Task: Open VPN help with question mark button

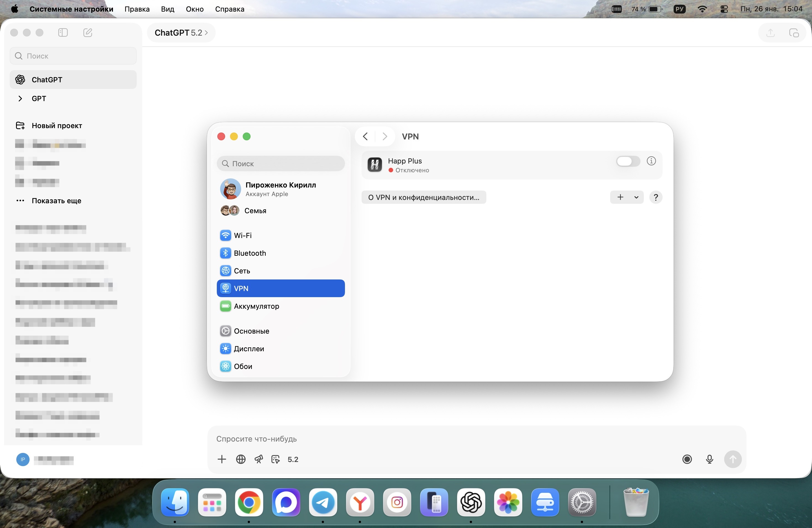Action: pyautogui.click(x=655, y=197)
